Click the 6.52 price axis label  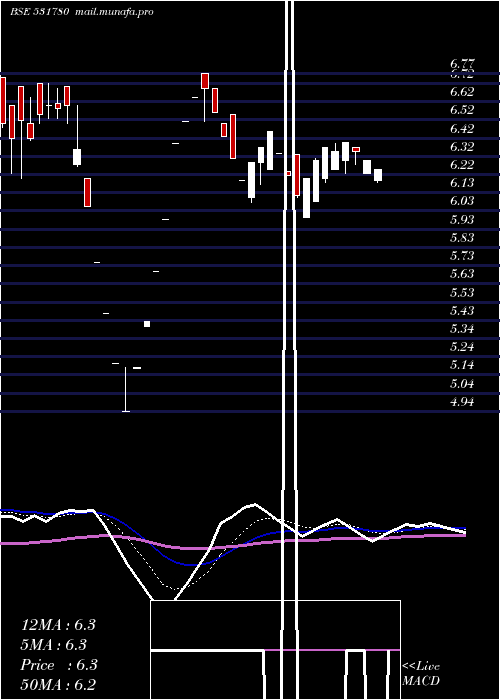click(462, 110)
